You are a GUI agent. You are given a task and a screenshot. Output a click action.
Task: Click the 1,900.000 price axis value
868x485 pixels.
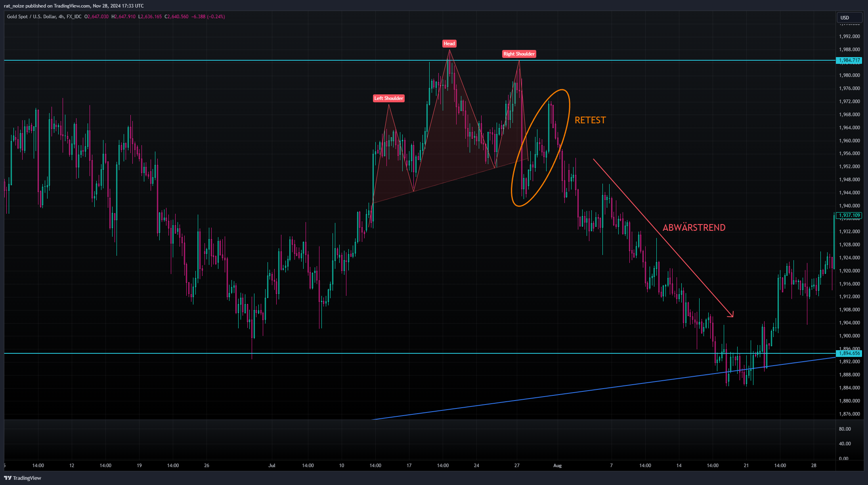click(x=849, y=336)
